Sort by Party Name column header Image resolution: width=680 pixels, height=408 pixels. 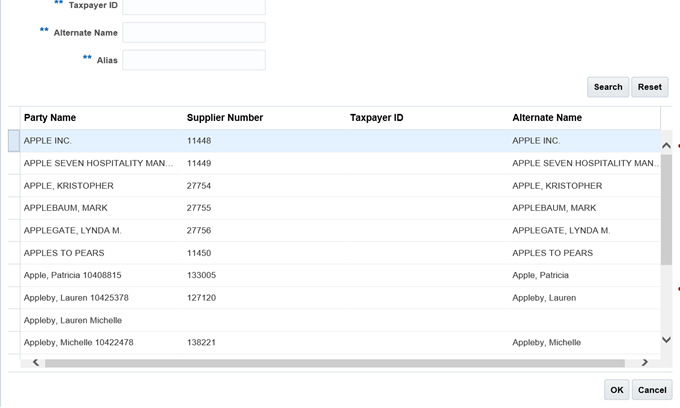(x=50, y=118)
